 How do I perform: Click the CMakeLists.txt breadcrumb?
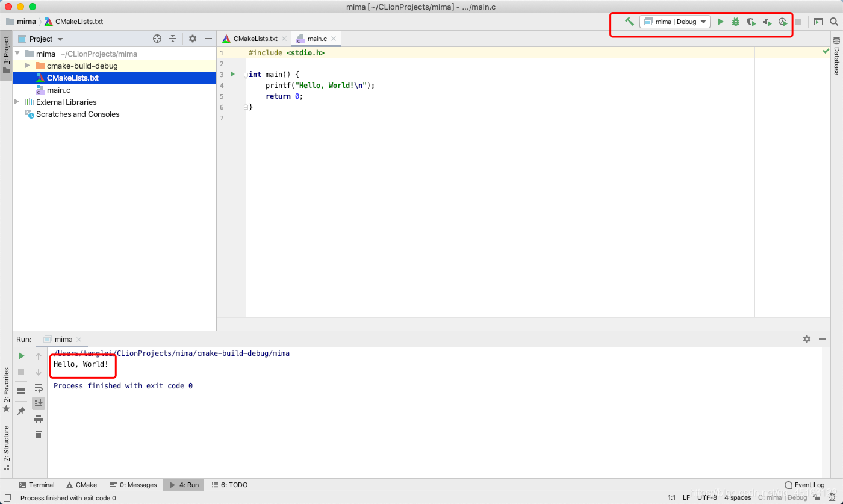click(73, 22)
